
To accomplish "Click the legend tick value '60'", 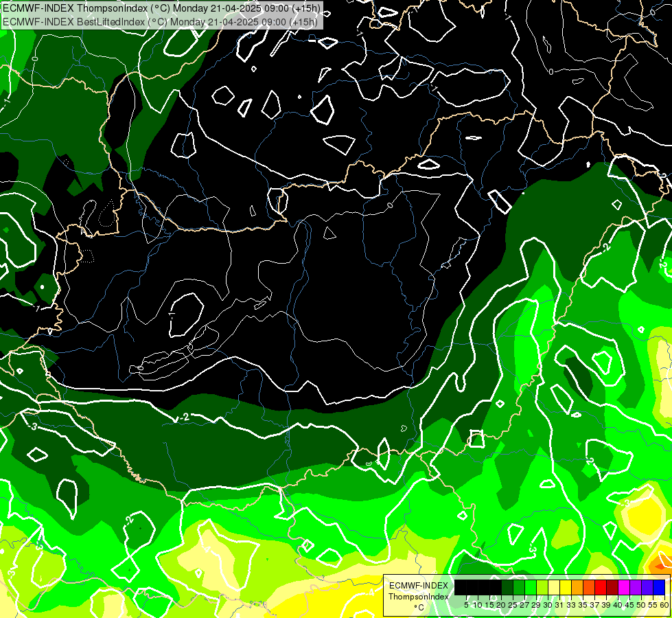I will click(664, 605).
